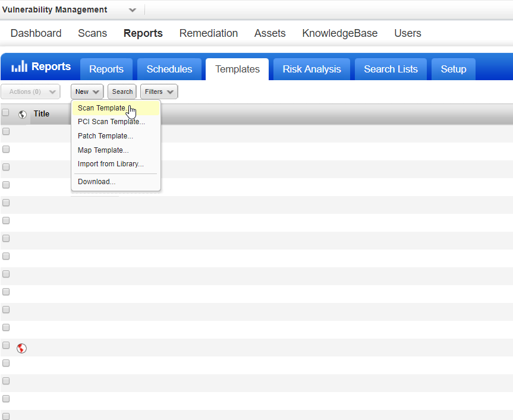Toggle the select-all checkbox in the header
The height and width of the screenshot is (420, 513).
[x=6, y=112]
